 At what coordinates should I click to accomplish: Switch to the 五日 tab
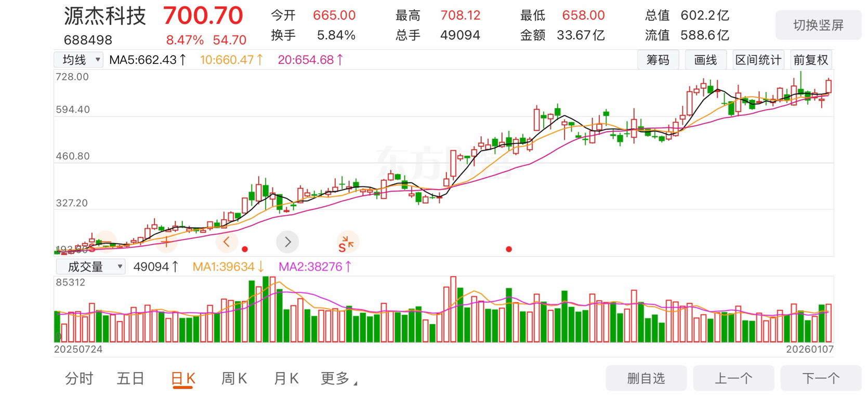[x=130, y=379]
